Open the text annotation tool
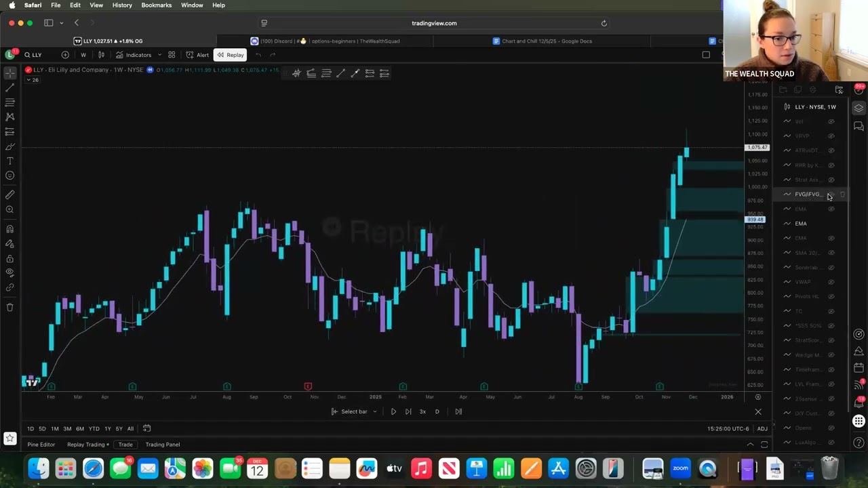This screenshot has width=868, height=488. (x=10, y=161)
